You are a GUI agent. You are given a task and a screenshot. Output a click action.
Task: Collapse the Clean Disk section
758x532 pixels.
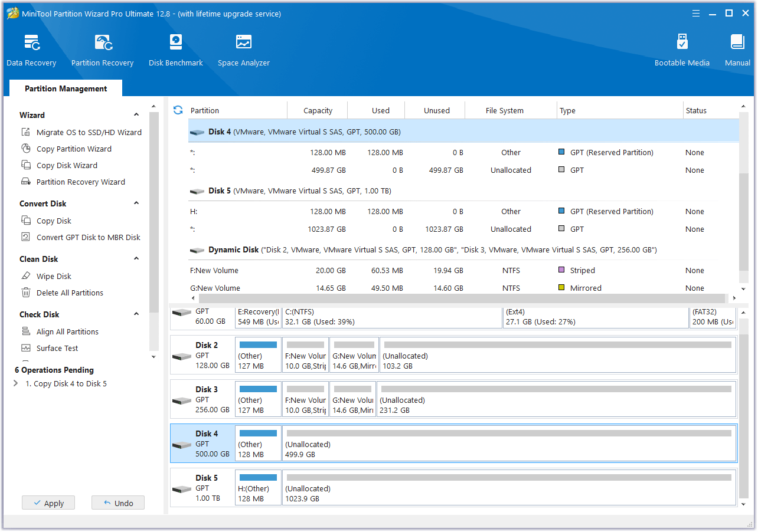(136, 259)
